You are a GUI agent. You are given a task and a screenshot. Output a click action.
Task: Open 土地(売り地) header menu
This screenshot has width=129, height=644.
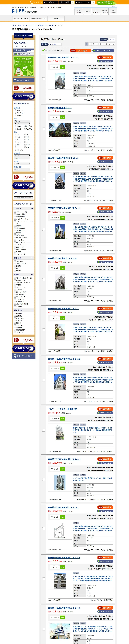(x=96, y=11)
